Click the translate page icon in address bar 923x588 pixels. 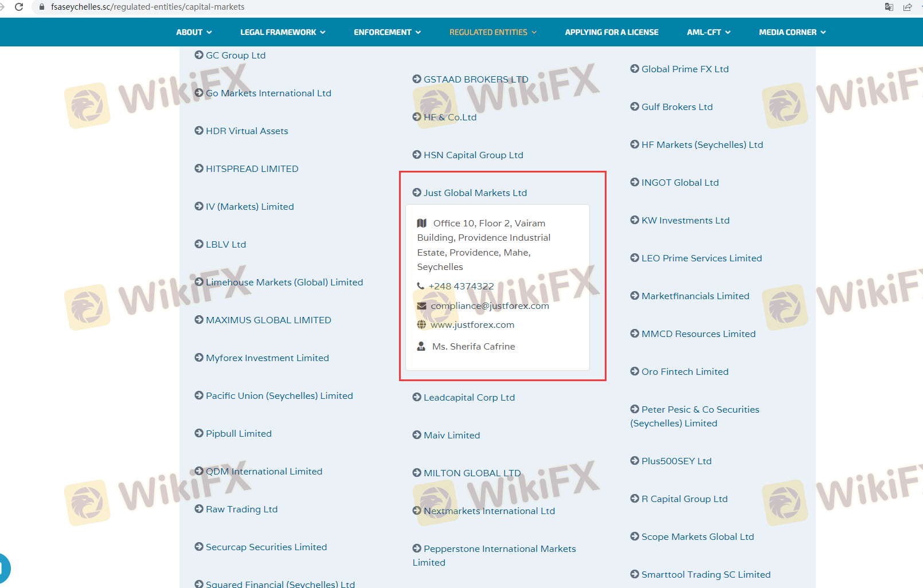[889, 7]
